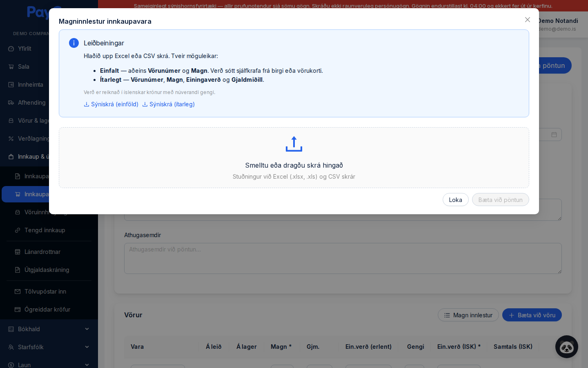Screen dimensions: 588x368
Task: Click the Tölvupóstar inn envelope icon
Action: pos(18,292)
